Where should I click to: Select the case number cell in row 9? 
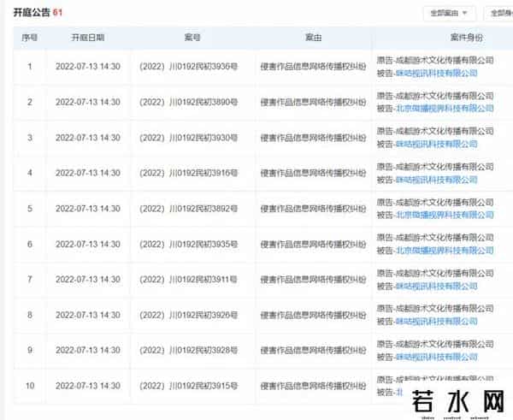[188, 350]
